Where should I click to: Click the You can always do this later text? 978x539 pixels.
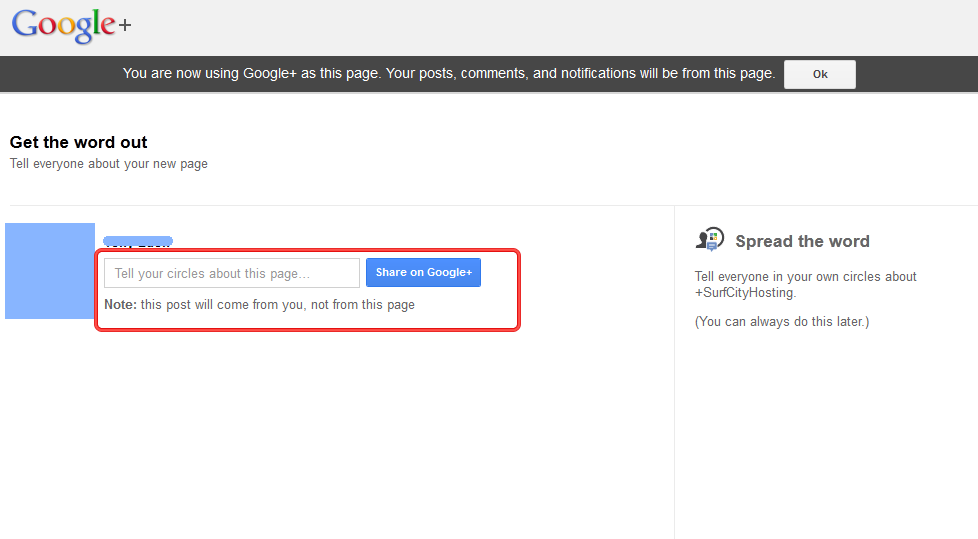782,322
